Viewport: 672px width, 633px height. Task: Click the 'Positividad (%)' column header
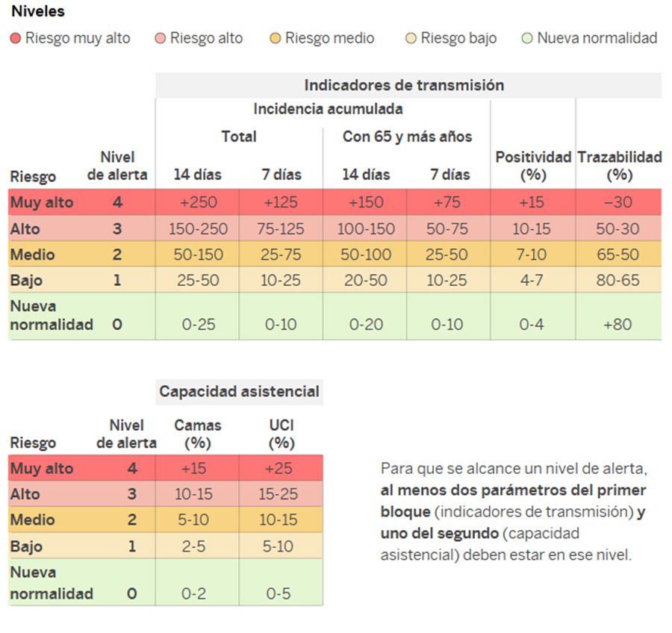coord(532,166)
